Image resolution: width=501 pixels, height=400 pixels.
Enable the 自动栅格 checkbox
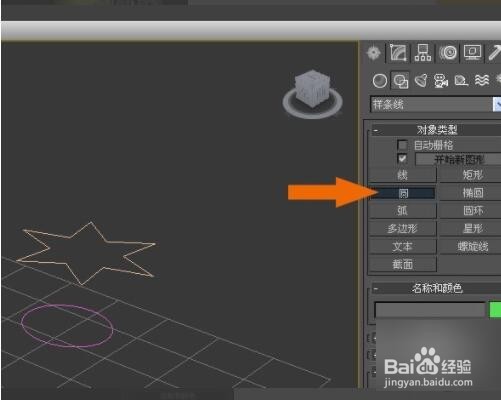click(x=402, y=145)
